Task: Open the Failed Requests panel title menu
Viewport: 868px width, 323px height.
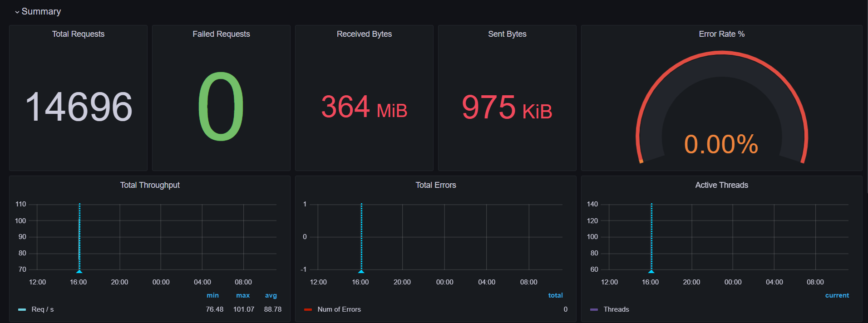Action: point(221,34)
